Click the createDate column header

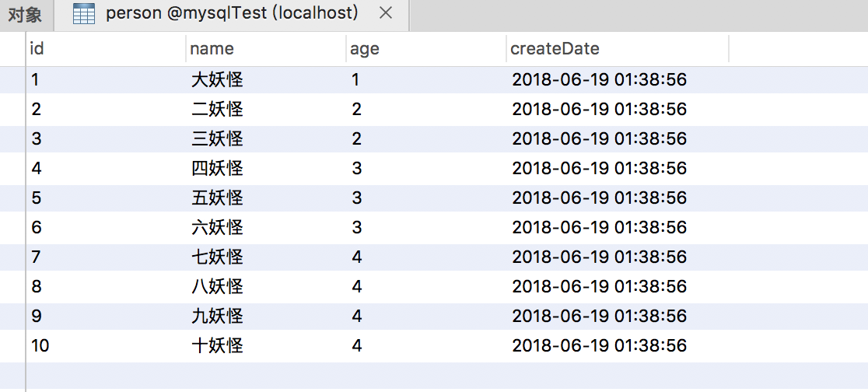pos(555,49)
